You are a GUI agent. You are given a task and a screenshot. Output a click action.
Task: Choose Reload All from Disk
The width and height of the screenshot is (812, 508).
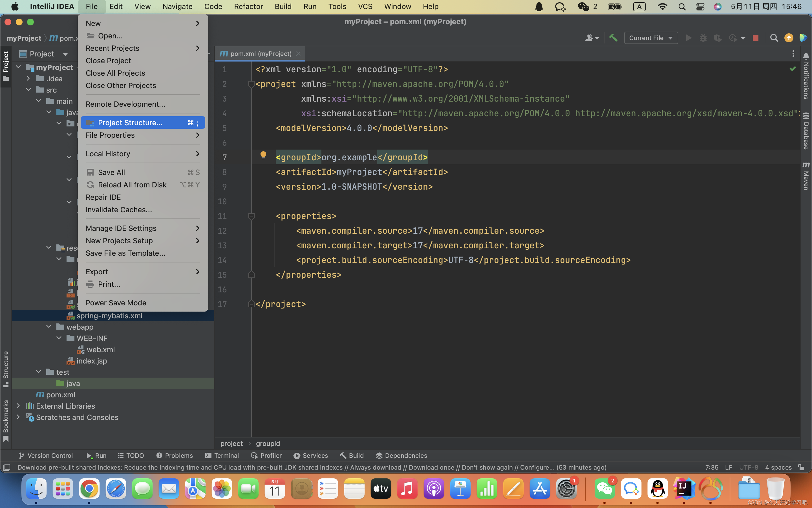click(x=143, y=185)
